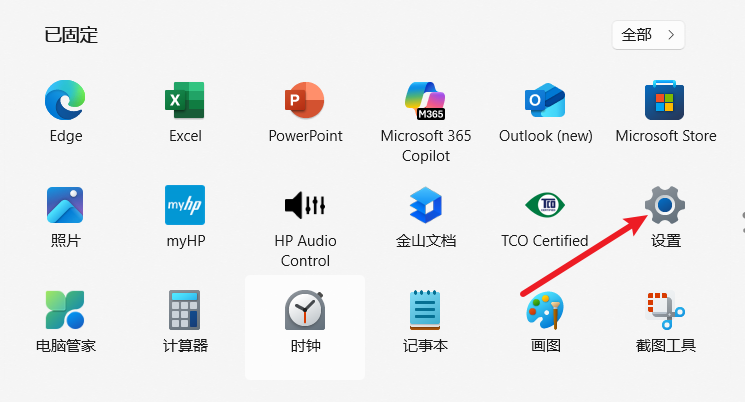
Task: Launch the 截图工具 snipping tool icon
Action: 665,310
